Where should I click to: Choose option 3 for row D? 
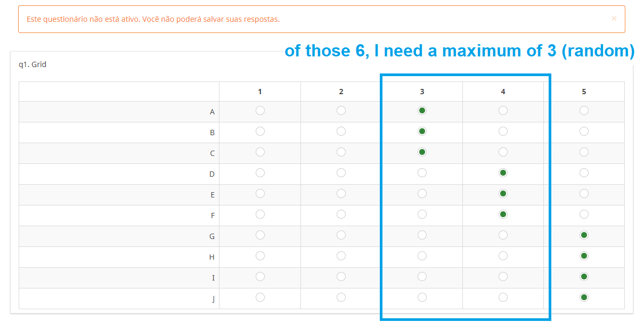[422, 173]
